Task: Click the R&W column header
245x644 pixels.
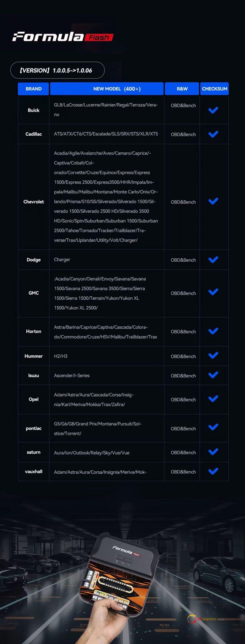Action: 182,89
